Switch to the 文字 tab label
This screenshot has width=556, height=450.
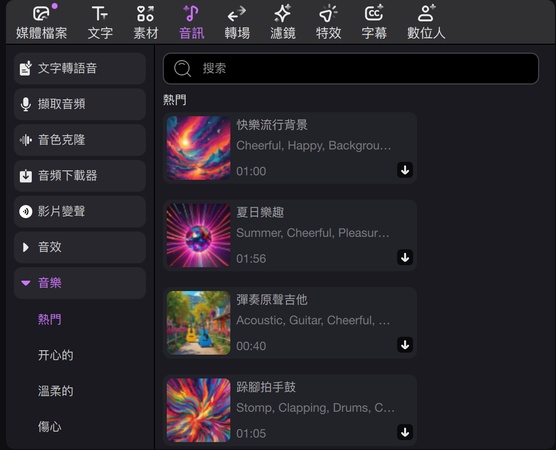pyautogui.click(x=100, y=33)
